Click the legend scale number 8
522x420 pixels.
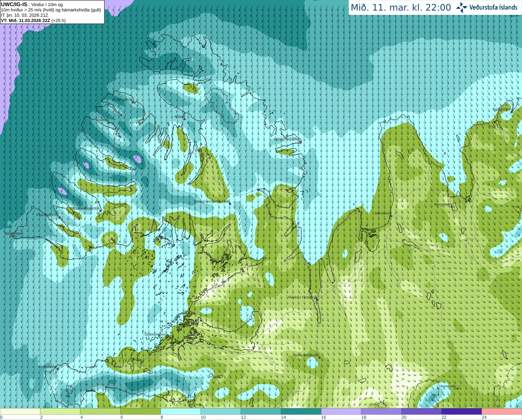pos(162,417)
